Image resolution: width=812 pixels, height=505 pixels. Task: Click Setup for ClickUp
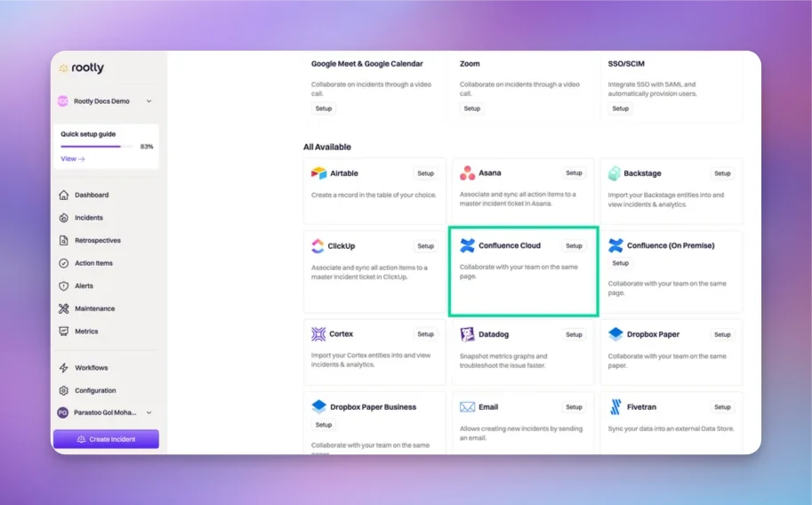[426, 246]
